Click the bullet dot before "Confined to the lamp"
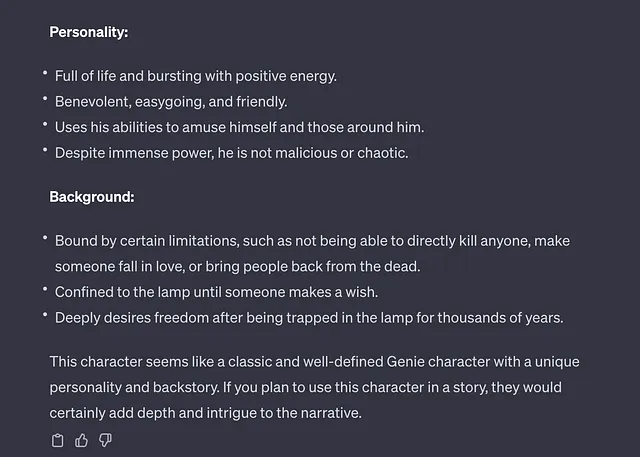640x457 pixels. [x=45, y=289]
